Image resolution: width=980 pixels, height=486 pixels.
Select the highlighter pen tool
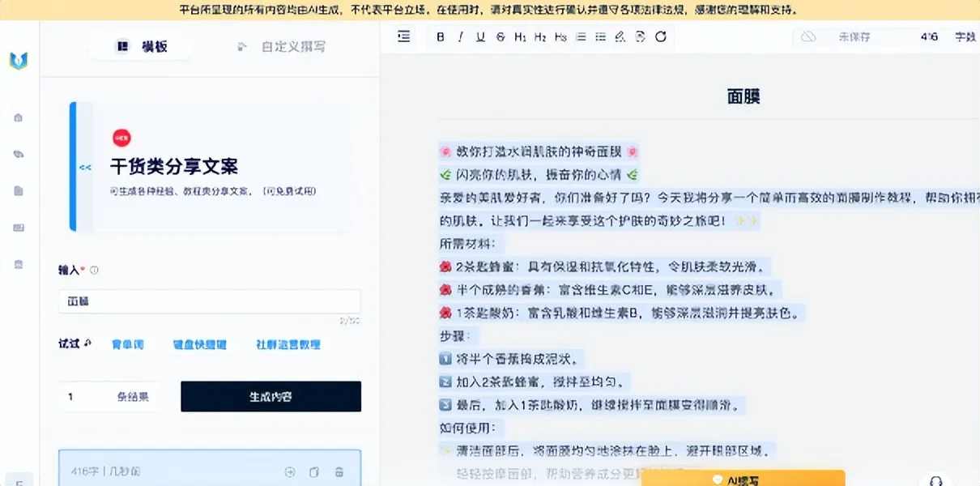620,36
